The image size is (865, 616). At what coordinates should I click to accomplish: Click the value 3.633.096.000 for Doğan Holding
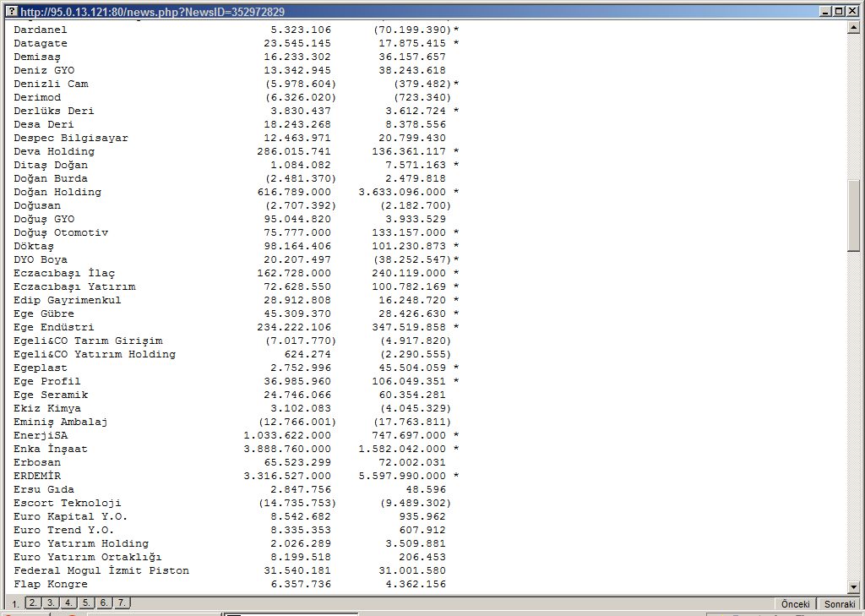coord(402,192)
